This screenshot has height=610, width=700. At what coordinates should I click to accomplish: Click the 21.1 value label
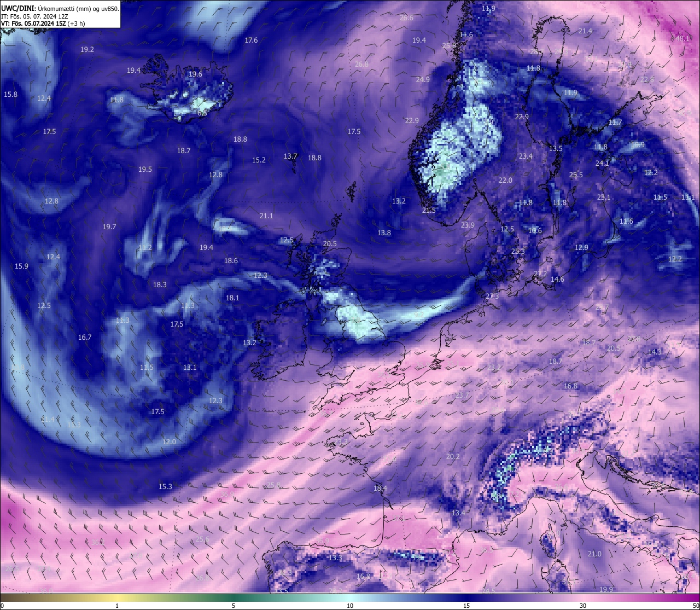click(x=266, y=216)
